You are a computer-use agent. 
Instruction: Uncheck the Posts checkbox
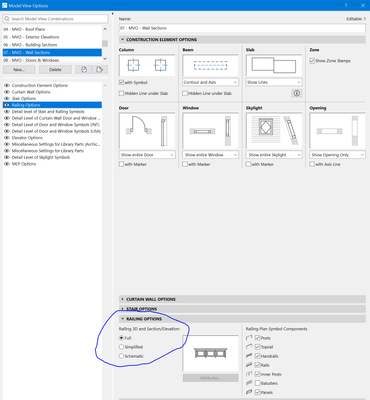click(x=257, y=338)
